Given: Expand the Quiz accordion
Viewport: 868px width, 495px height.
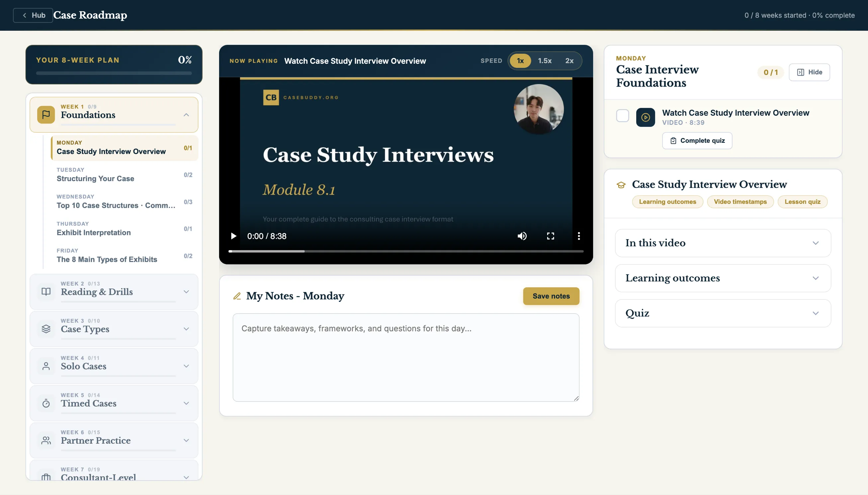Looking at the screenshot, I should click(x=723, y=313).
